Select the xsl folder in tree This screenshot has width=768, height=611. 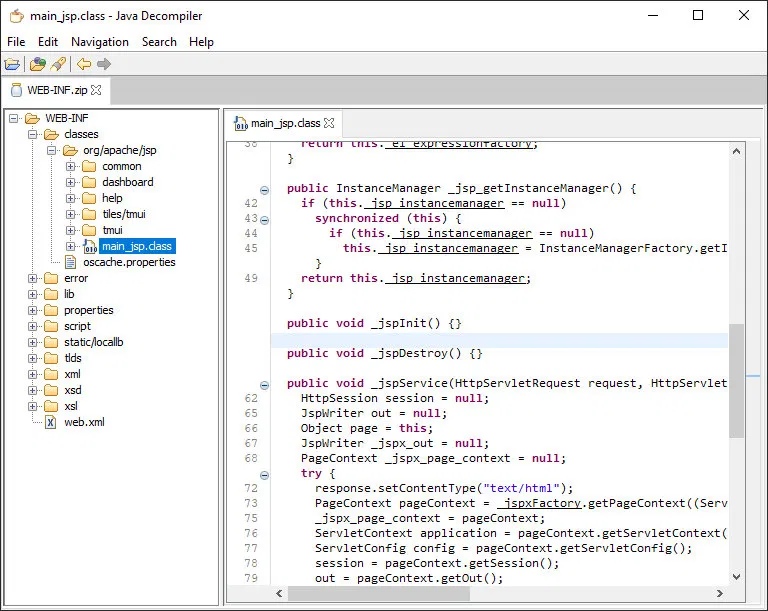point(71,406)
